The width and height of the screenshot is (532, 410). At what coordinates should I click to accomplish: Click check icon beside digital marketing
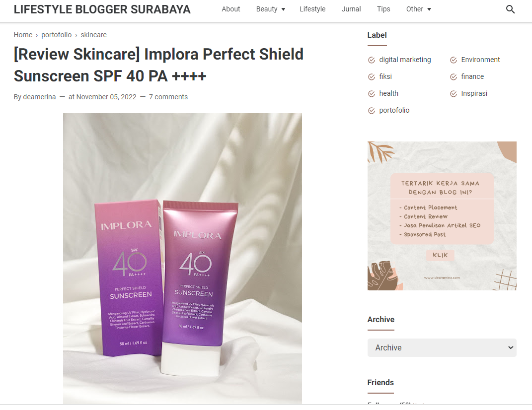point(372,60)
